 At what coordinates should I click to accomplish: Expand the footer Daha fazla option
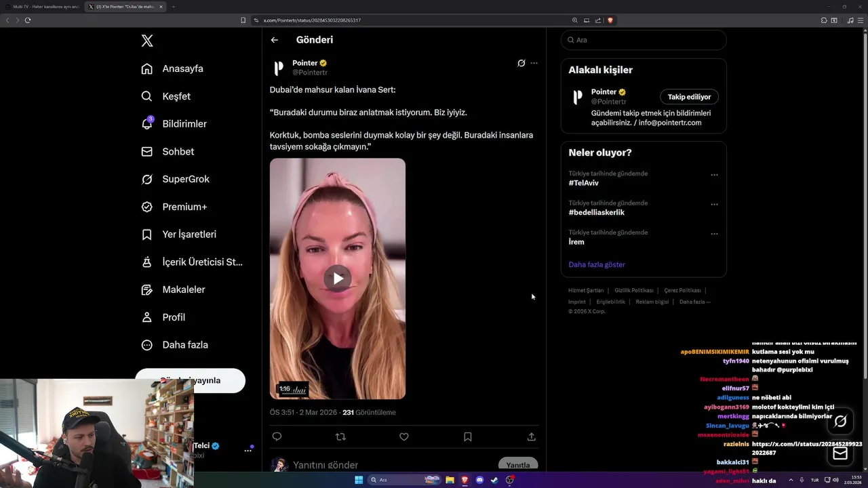click(x=695, y=302)
